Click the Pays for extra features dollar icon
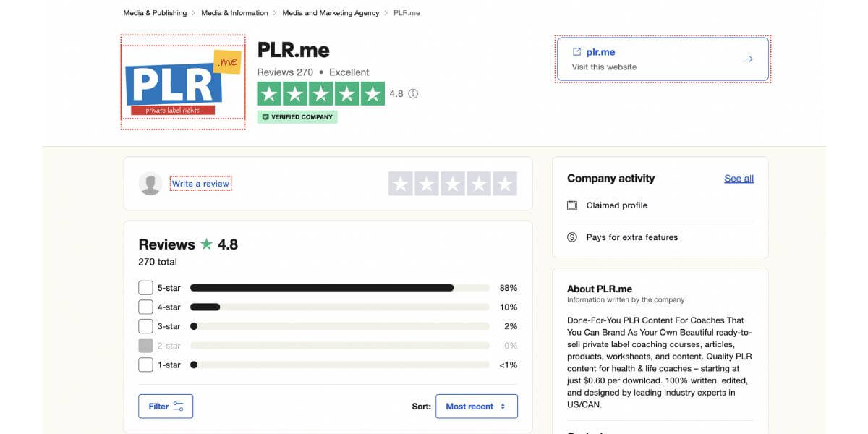The height and width of the screenshot is (434, 868). (571, 237)
